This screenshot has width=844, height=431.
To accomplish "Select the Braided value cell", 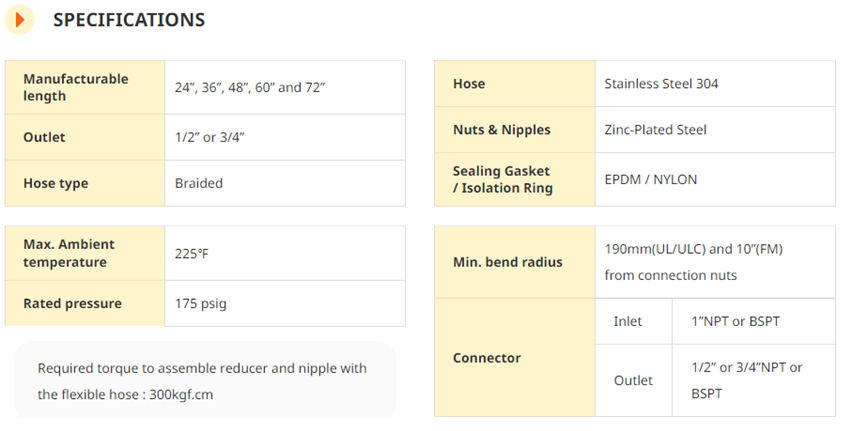I will coord(285,183).
